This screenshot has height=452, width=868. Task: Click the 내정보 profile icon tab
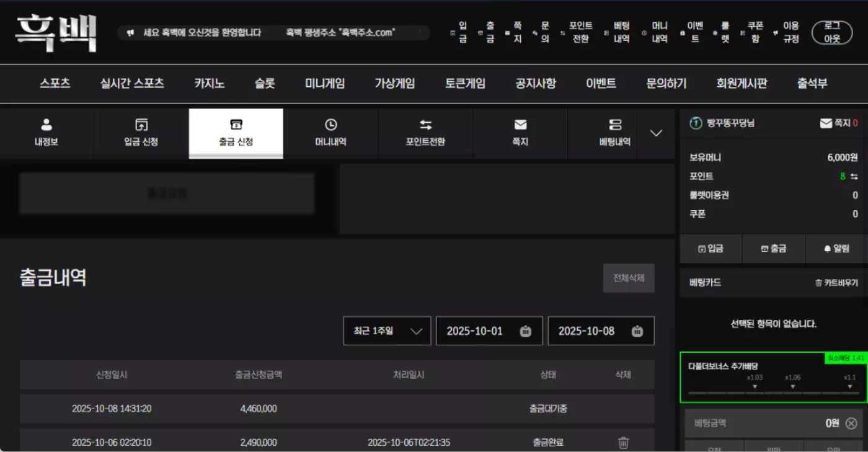(46, 133)
